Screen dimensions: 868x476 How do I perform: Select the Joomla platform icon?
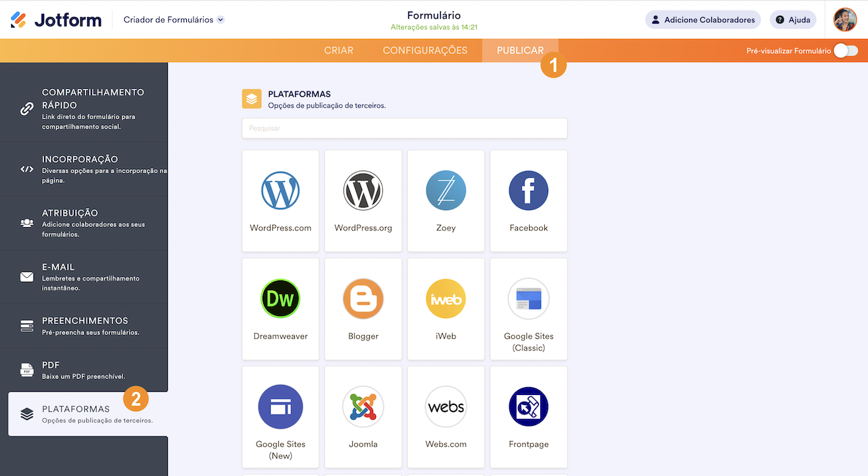pos(363,407)
